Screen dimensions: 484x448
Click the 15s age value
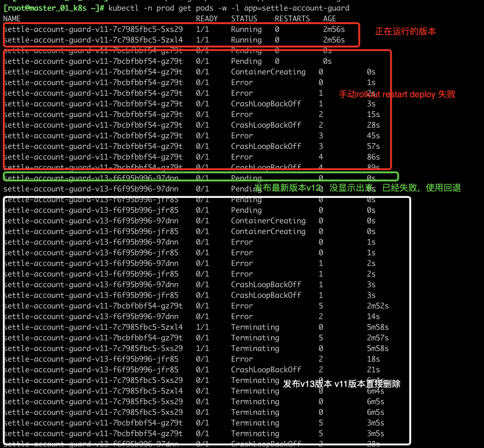(x=373, y=115)
